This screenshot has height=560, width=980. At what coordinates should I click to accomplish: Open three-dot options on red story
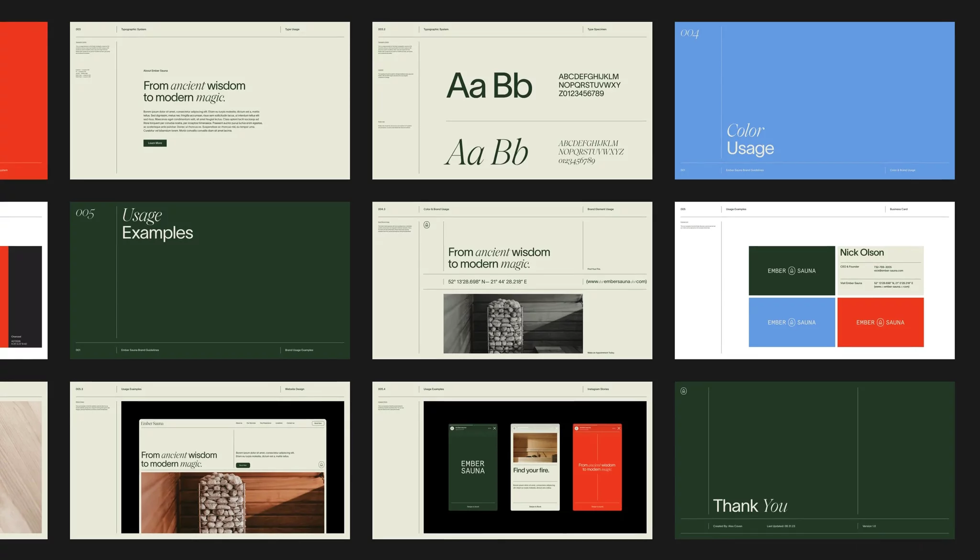(613, 428)
